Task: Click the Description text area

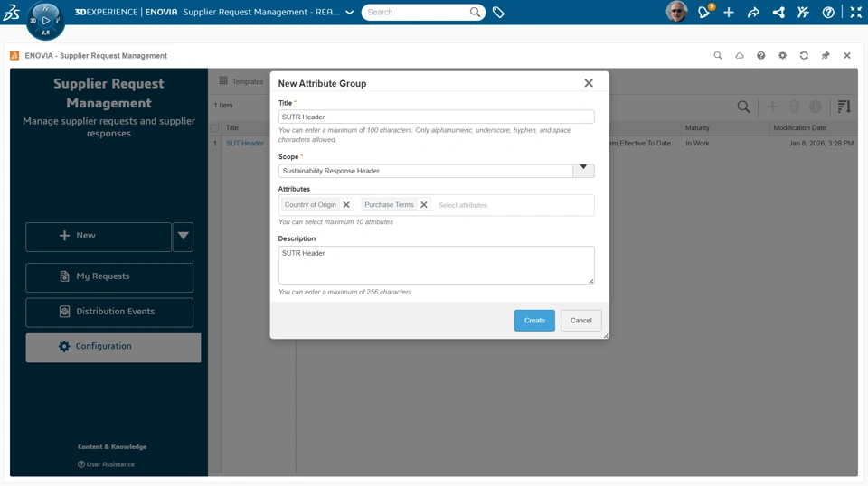Action: (x=436, y=266)
